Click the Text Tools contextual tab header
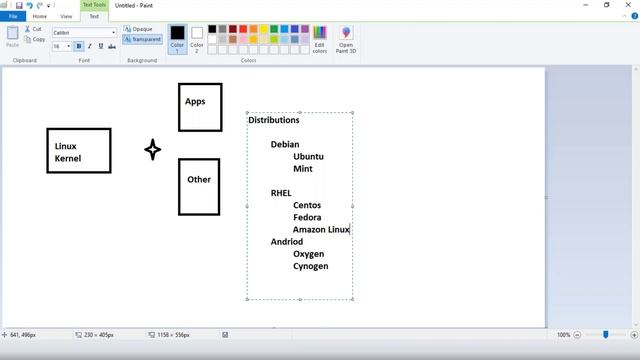The image size is (640, 360). tap(94, 5)
